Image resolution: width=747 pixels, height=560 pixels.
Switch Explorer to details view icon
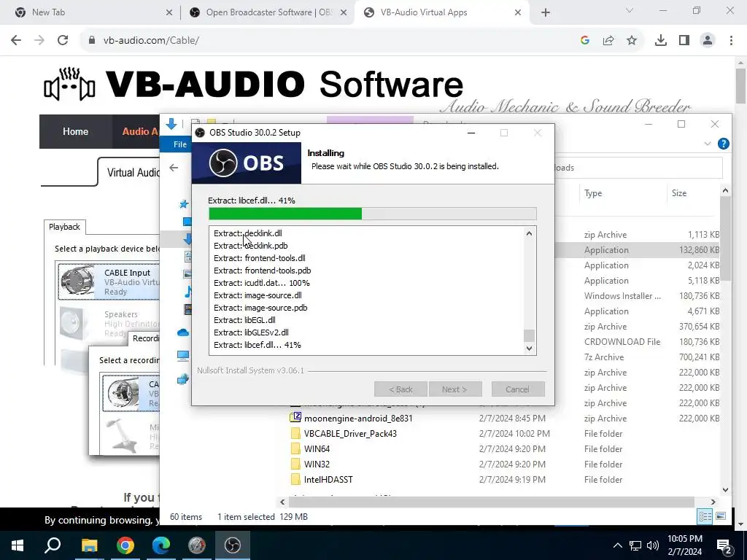point(705,516)
